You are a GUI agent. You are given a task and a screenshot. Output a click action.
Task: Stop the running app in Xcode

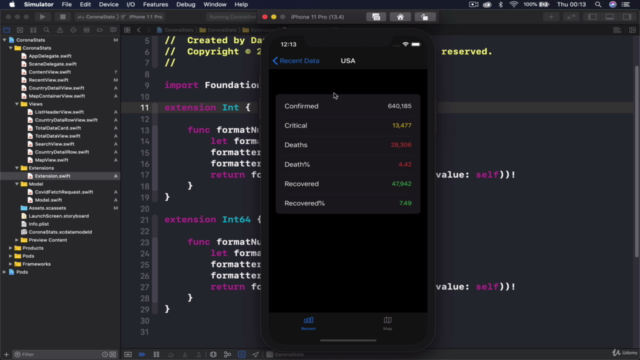[x=62, y=17]
